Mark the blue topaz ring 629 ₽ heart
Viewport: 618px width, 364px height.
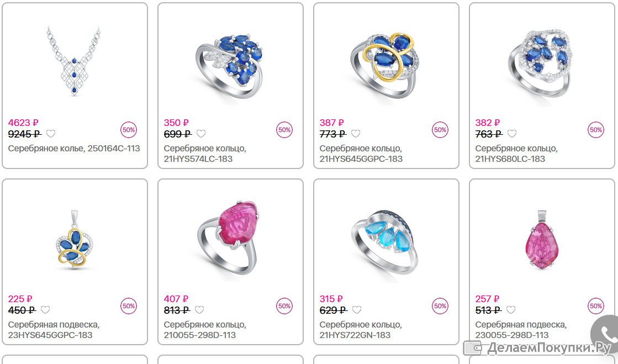[x=357, y=310]
